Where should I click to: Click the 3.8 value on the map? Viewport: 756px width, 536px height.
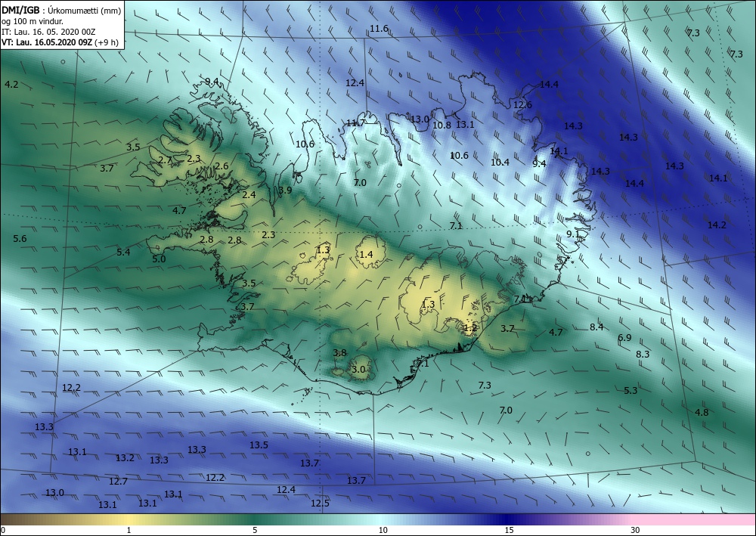[340, 353]
